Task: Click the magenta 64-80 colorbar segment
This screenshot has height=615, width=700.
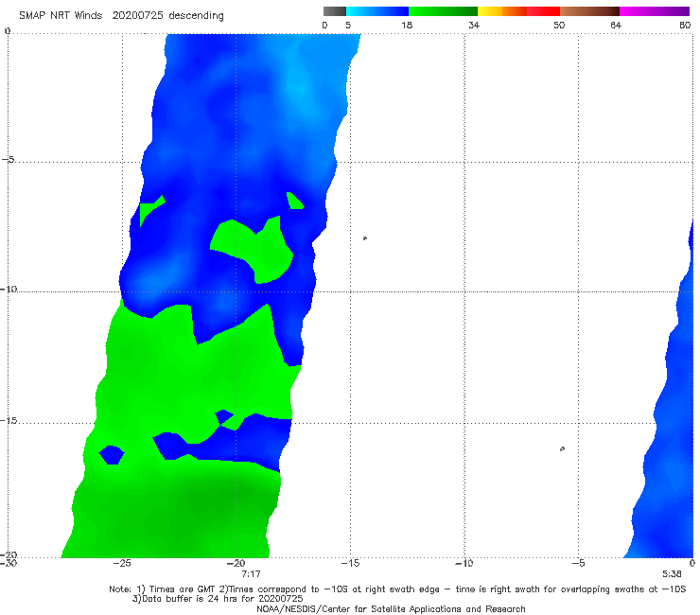Action: point(655,11)
